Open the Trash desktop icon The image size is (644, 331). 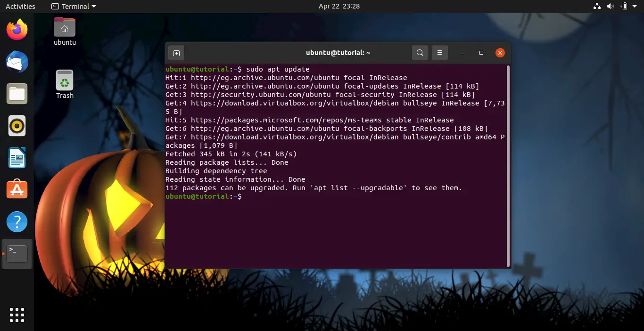65,84
